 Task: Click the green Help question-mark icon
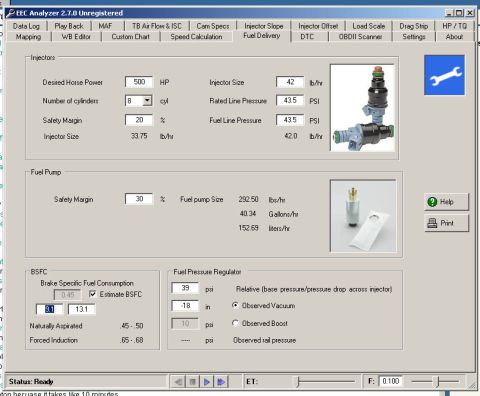(x=432, y=202)
